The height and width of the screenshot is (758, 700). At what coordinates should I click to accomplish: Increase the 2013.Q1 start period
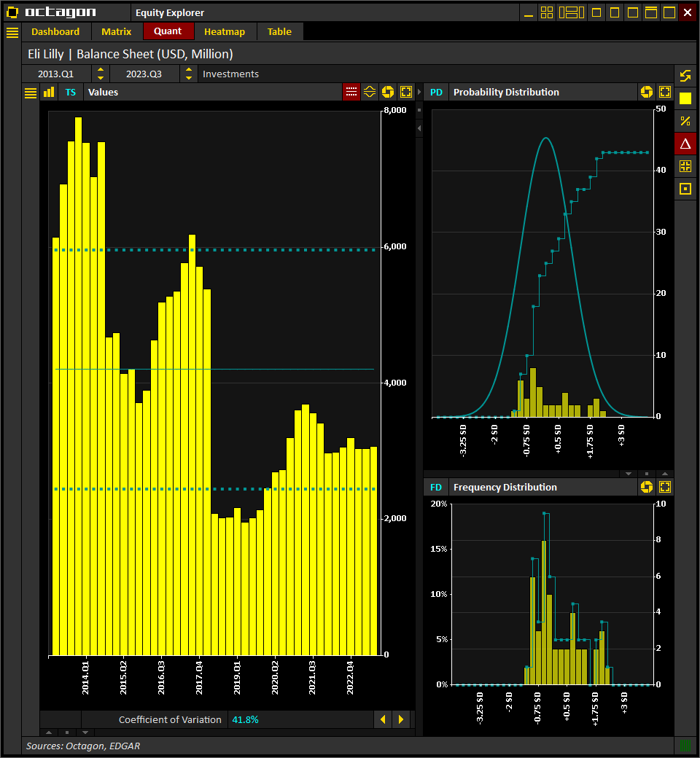click(101, 70)
